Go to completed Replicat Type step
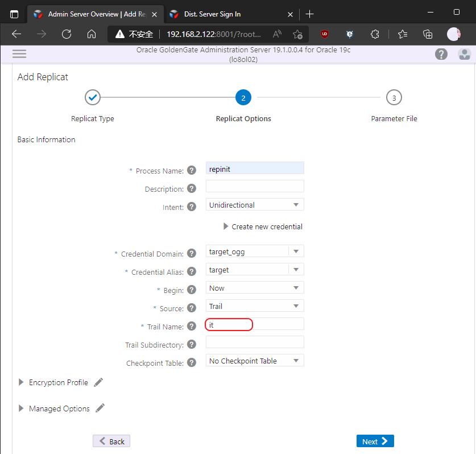This screenshot has height=454, width=476. tap(93, 98)
